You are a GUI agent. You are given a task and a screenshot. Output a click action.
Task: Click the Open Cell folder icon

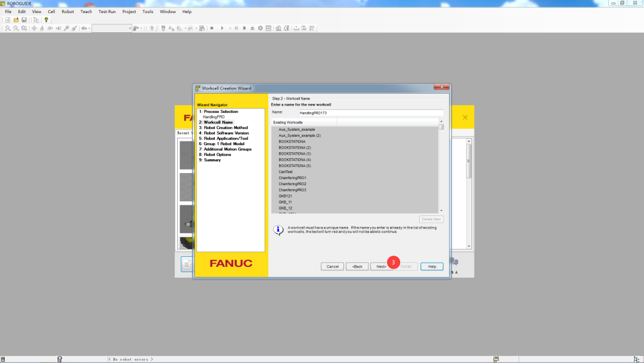(16, 20)
